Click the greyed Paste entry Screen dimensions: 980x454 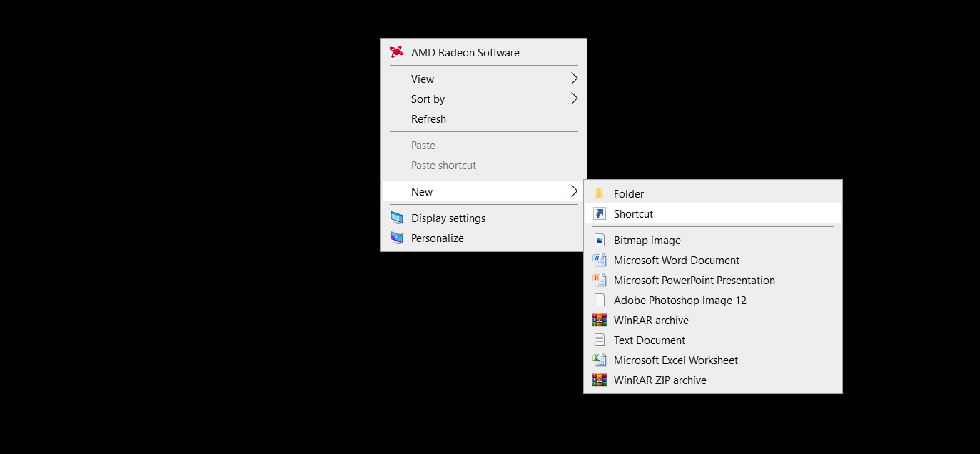[x=484, y=145]
